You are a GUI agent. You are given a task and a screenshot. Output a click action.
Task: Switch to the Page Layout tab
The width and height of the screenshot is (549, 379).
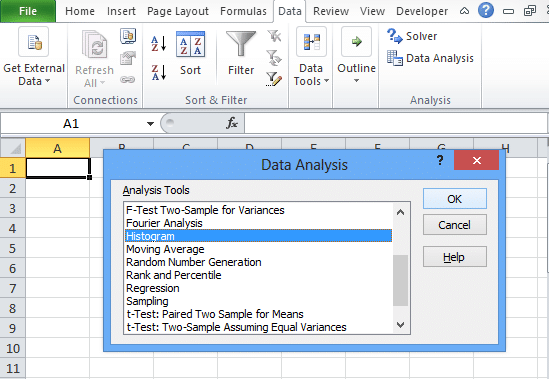coord(178,11)
